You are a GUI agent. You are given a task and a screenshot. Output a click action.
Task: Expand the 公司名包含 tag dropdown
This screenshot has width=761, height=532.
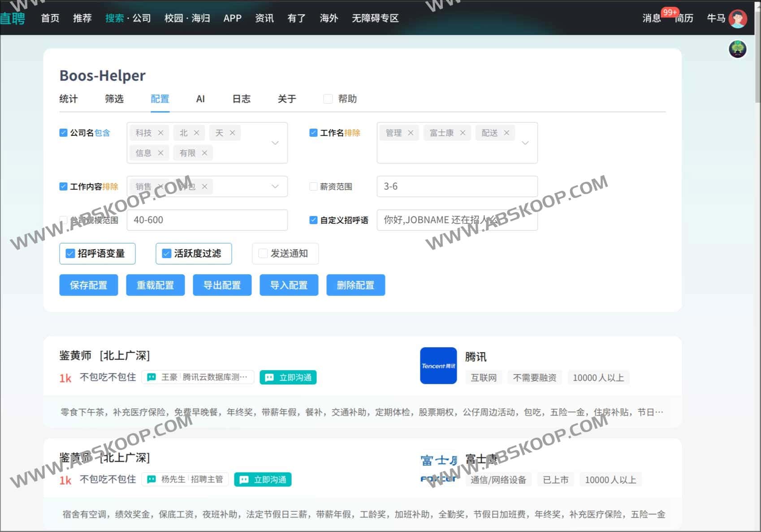click(275, 143)
